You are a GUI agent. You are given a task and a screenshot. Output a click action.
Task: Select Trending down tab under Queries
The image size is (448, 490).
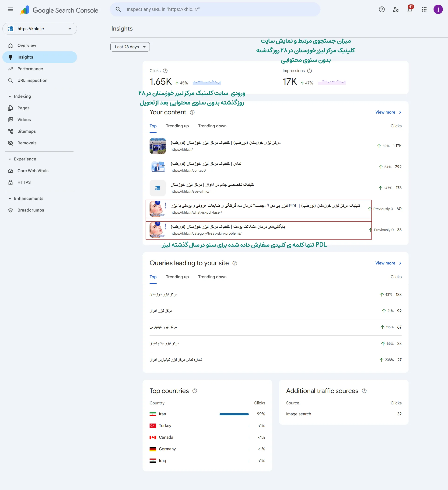tap(212, 277)
